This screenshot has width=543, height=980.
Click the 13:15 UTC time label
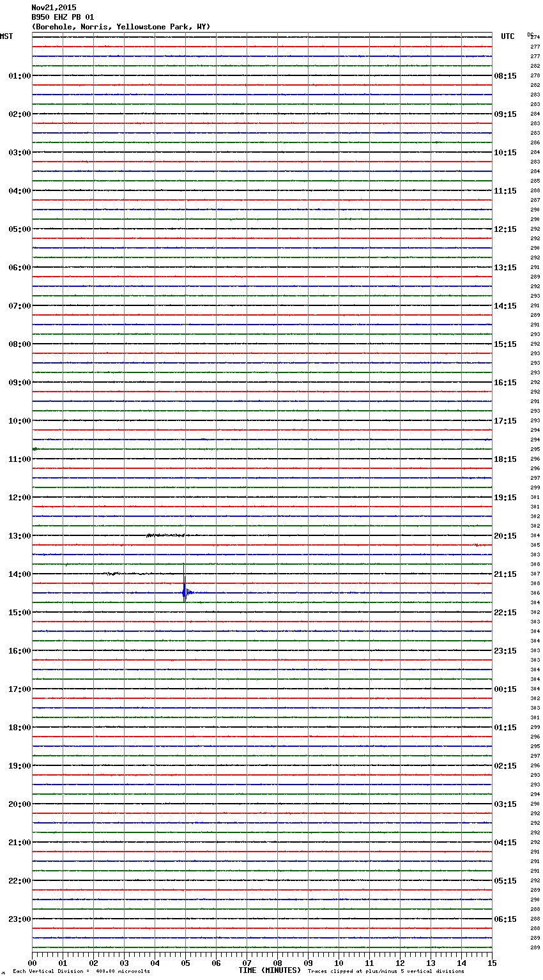(505, 268)
